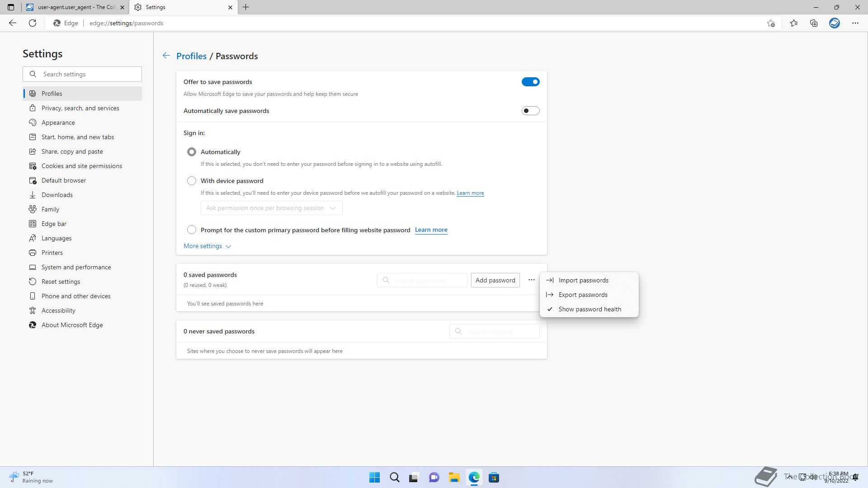Open Edge bar settings
The image size is (868, 488).
(x=82, y=224)
